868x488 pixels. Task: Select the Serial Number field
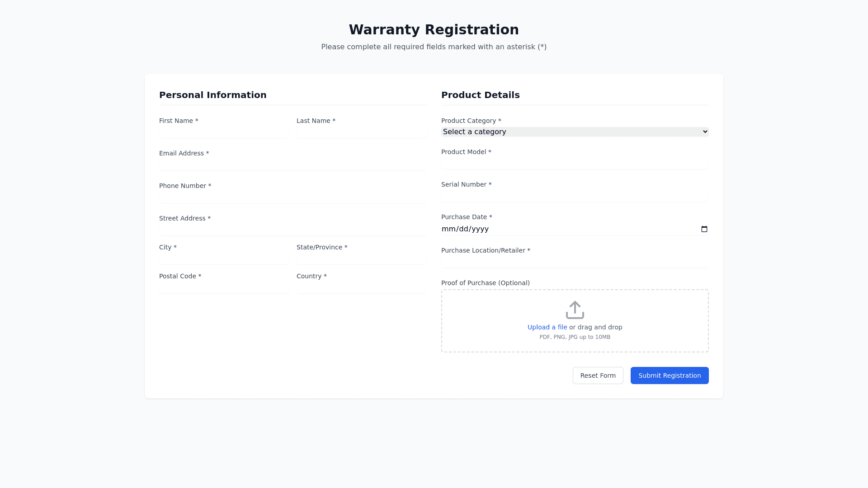click(x=575, y=196)
